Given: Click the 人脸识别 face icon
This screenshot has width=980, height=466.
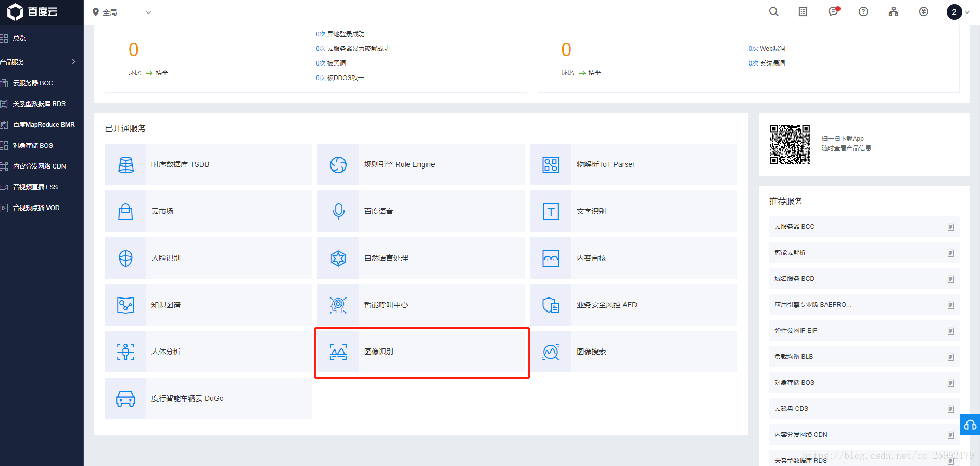Looking at the screenshot, I should click(x=125, y=258).
